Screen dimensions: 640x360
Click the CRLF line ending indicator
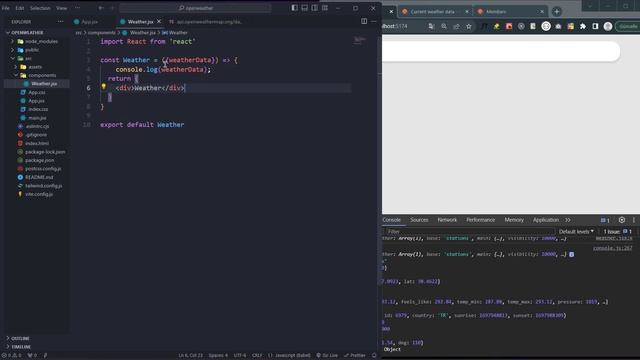tap(257, 356)
